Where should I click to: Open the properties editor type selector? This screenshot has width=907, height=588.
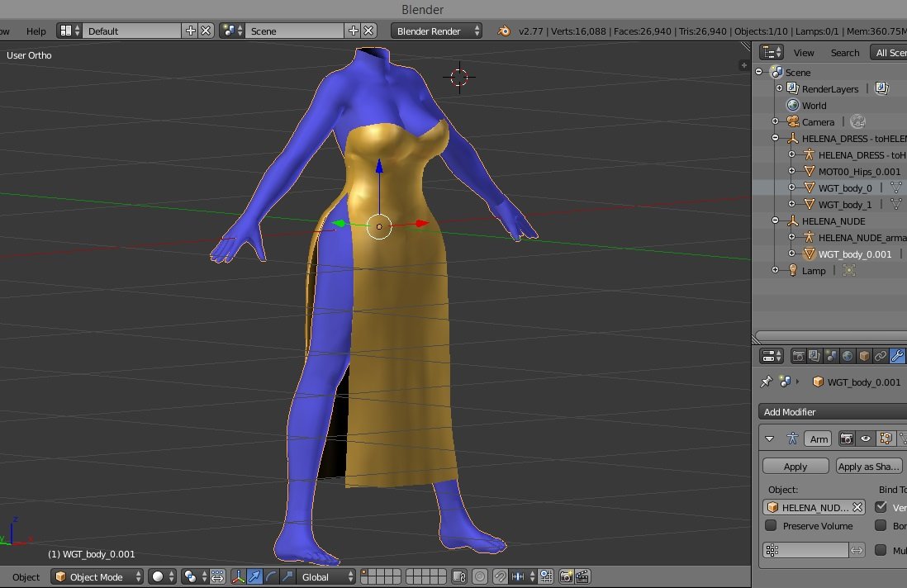coord(772,356)
